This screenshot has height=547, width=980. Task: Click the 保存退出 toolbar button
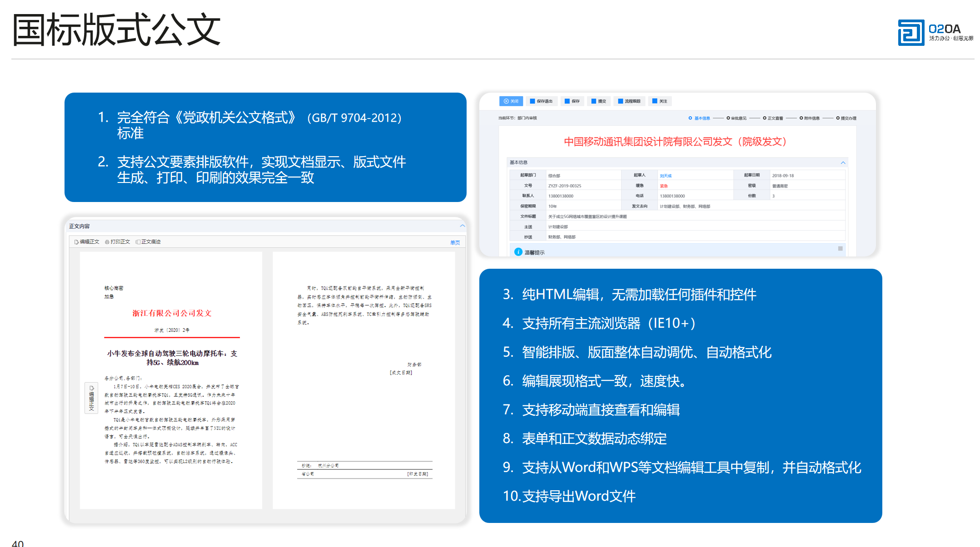541,101
